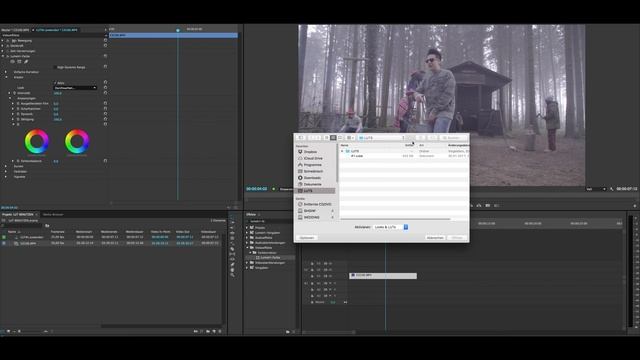Select the Hand tool in tools panel

point(232,270)
